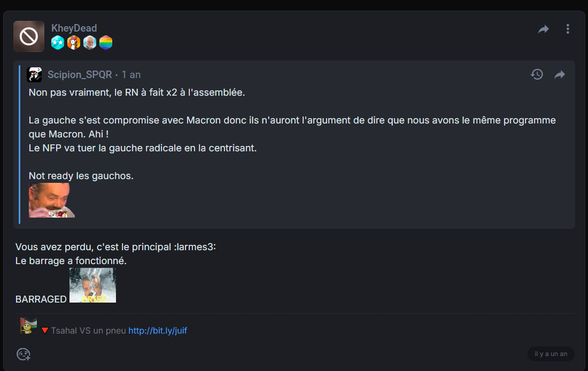Click the blue star badge

58,42
